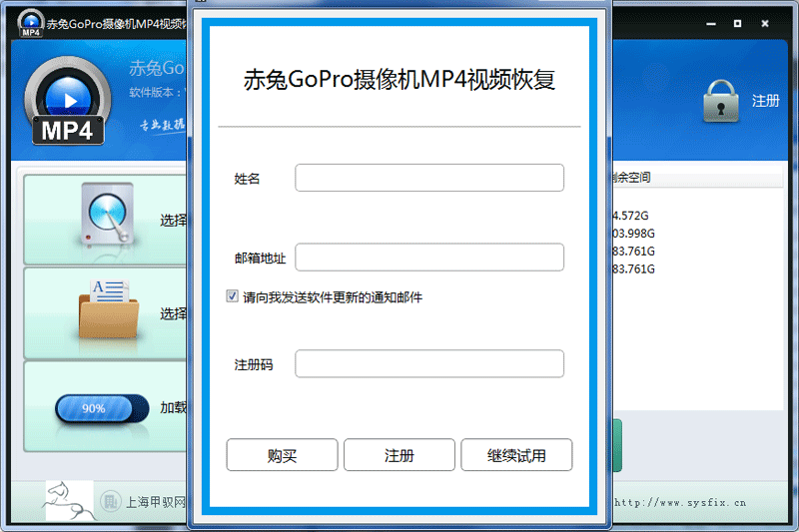This screenshot has height=532, width=799.
Task: Choose 继续试用 to continue the trial
Action: pyautogui.click(x=516, y=455)
